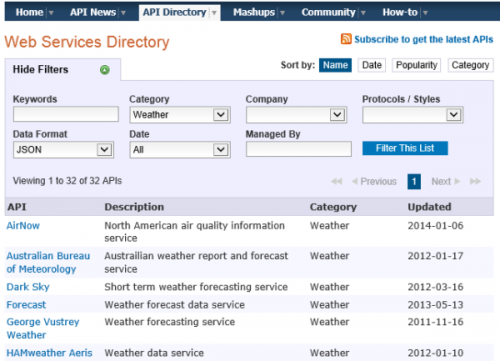This screenshot has width=500, height=361.
Task: Expand the Data Format dropdown showing JSON
Action: point(63,150)
